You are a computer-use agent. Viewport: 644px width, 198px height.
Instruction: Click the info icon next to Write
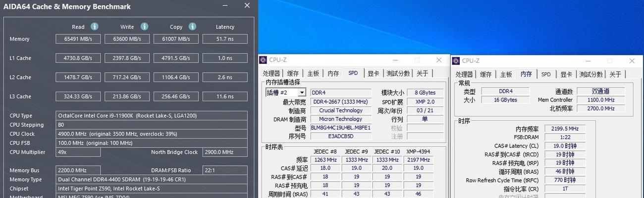(144, 26)
